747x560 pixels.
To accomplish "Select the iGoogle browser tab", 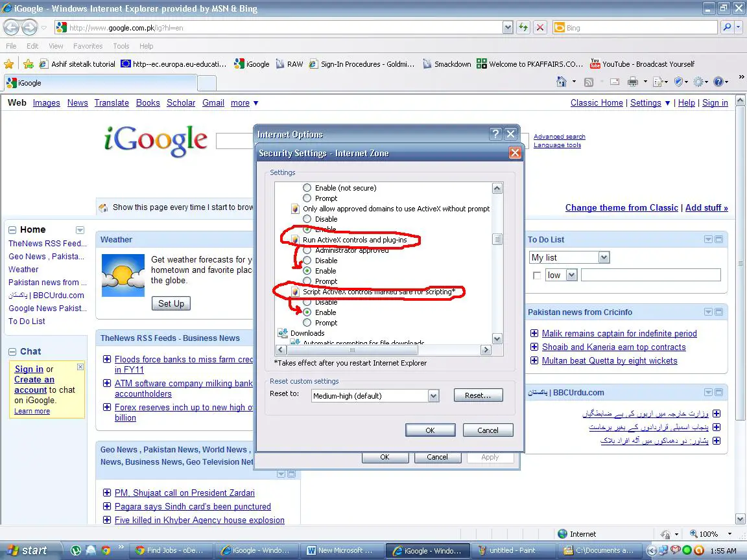I will click(100, 83).
